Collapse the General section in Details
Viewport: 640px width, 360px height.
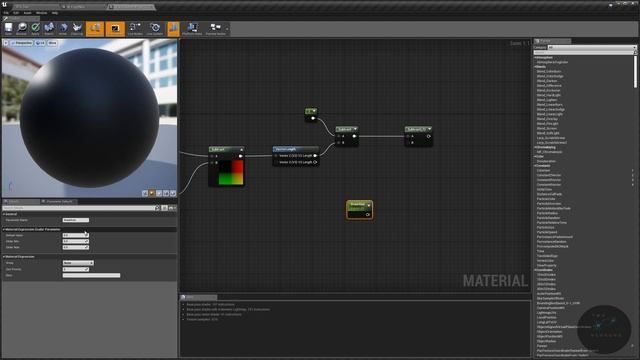click(4, 214)
